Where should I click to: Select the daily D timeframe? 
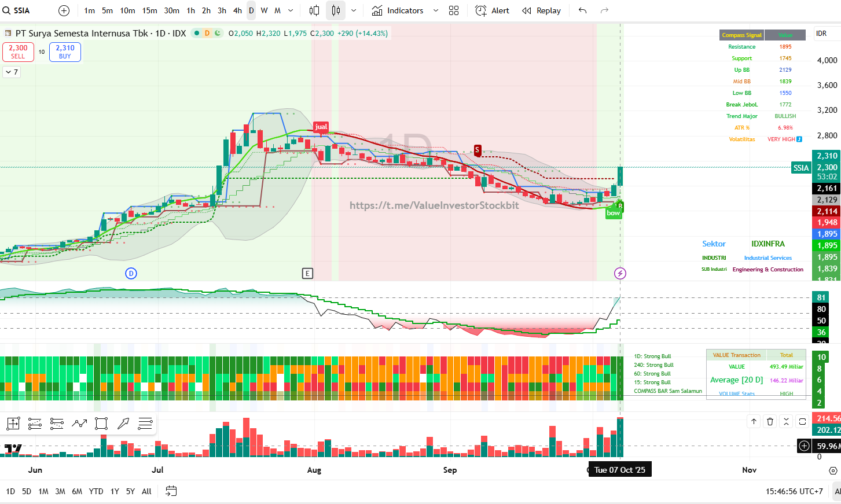251,10
